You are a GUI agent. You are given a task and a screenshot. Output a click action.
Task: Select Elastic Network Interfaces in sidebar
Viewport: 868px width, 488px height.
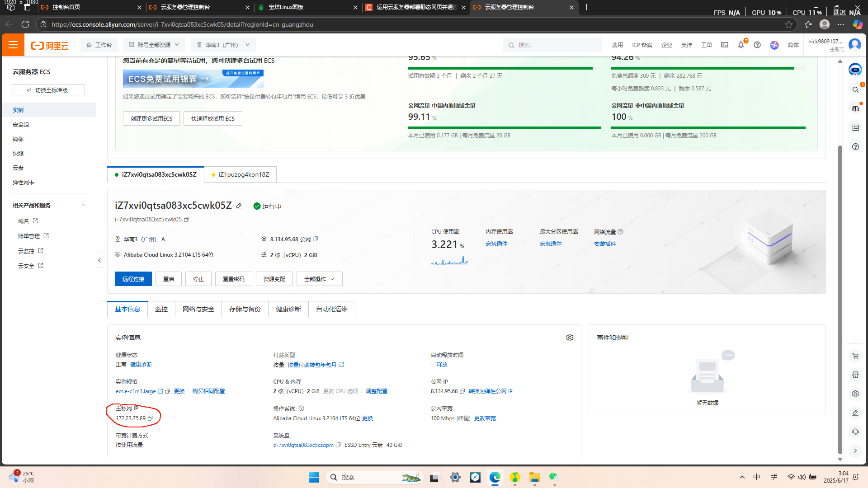coord(24,183)
